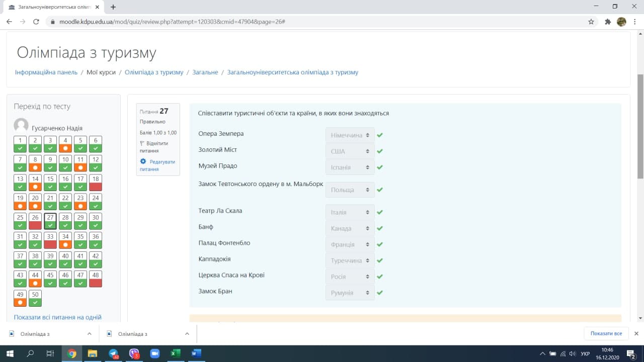The height and width of the screenshot is (362, 644).
Task: Click the volume speaker tray icon
Action: coord(573,353)
